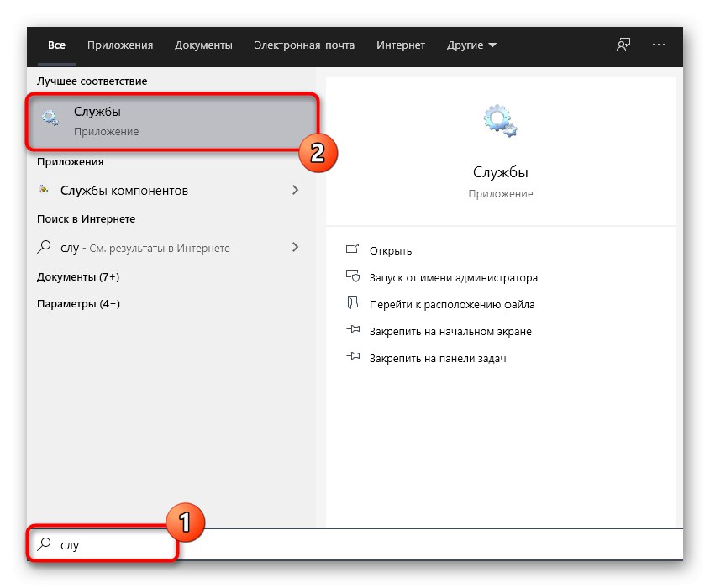Viewport: 710px width, 588px height.
Task: Click the Открыть open icon
Action: pos(353,250)
